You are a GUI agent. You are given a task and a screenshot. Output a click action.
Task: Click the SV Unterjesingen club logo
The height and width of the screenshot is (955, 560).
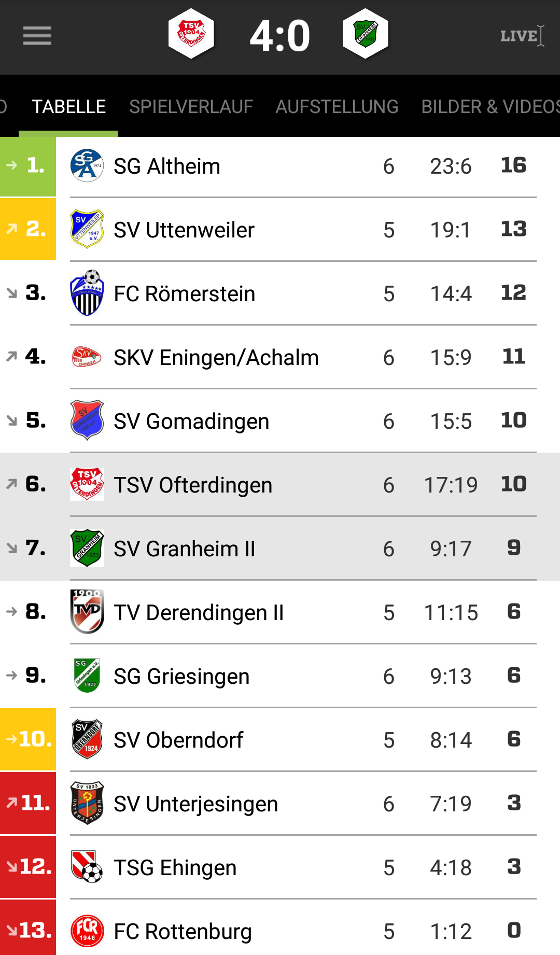(x=87, y=803)
